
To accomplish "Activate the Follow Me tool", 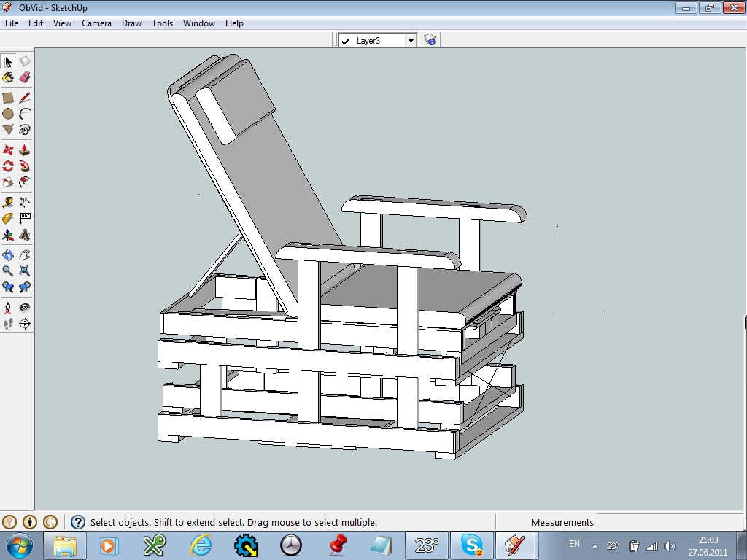I will click(x=25, y=166).
